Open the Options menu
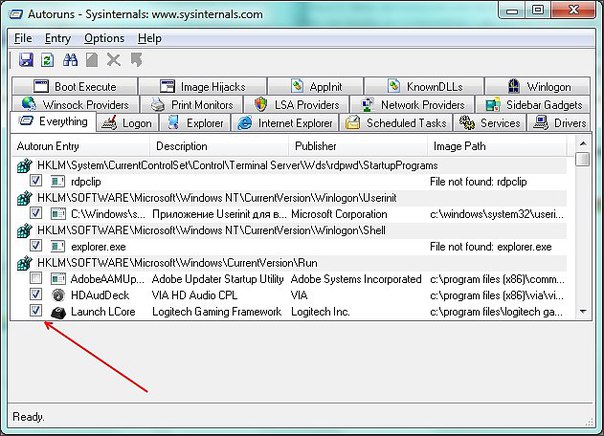The height and width of the screenshot is (436, 604). click(104, 38)
